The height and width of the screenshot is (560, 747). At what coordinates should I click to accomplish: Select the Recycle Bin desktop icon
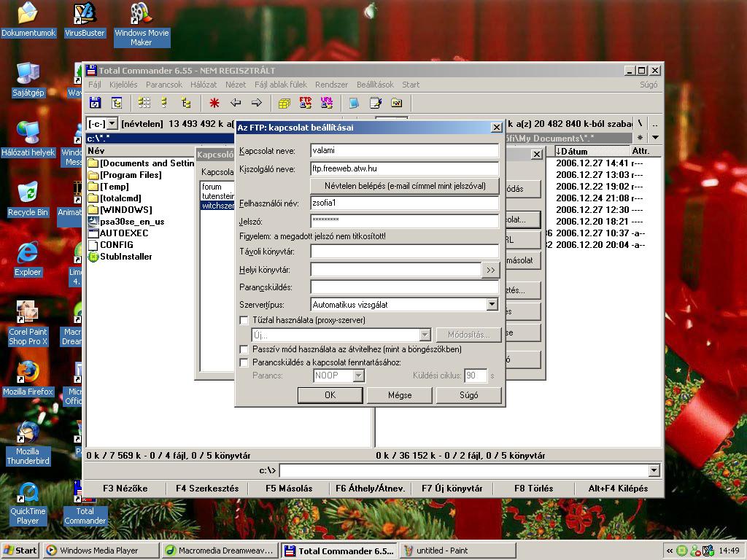(28, 198)
